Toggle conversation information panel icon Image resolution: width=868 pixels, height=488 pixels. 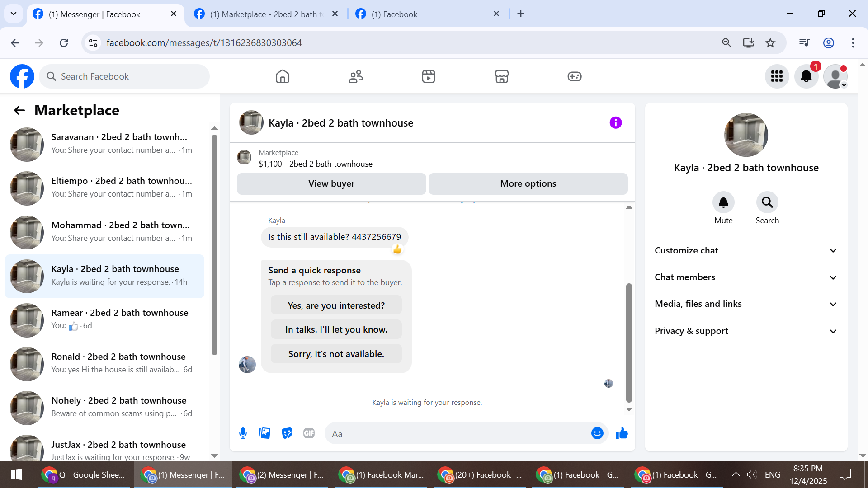click(x=615, y=122)
